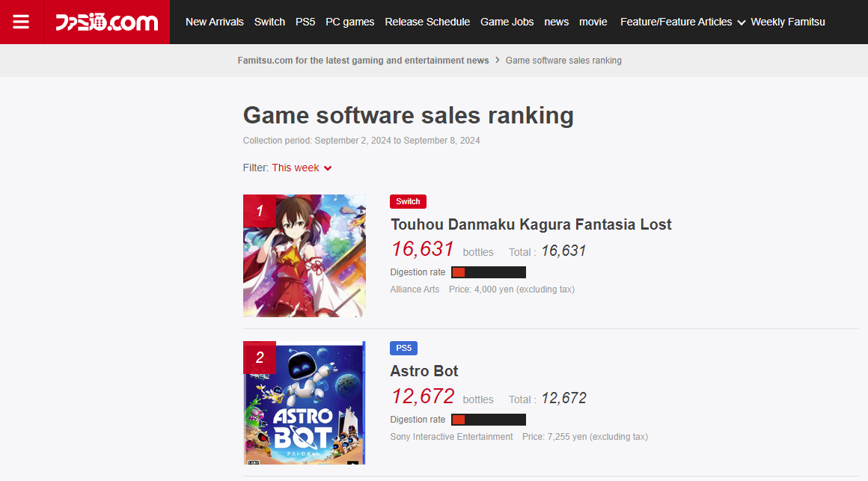The width and height of the screenshot is (868, 481).
Task: Go to the PS5 navigation item
Action: [305, 22]
